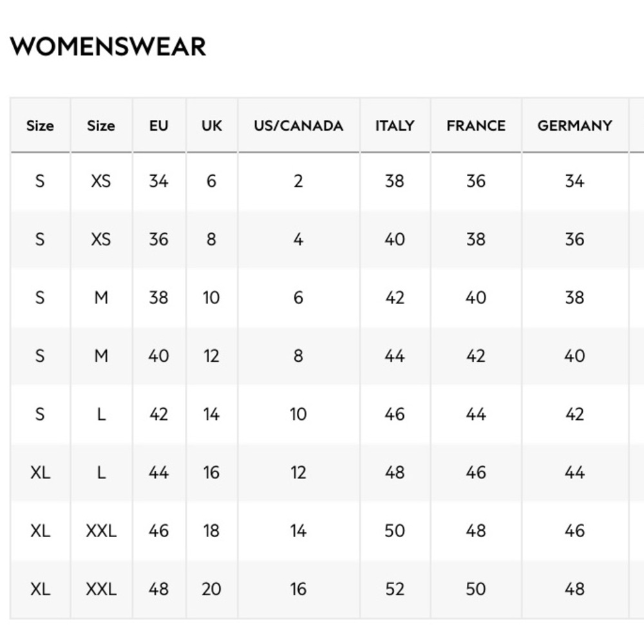Select UK size 10 cell

pyautogui.click(x=211, y=298)
